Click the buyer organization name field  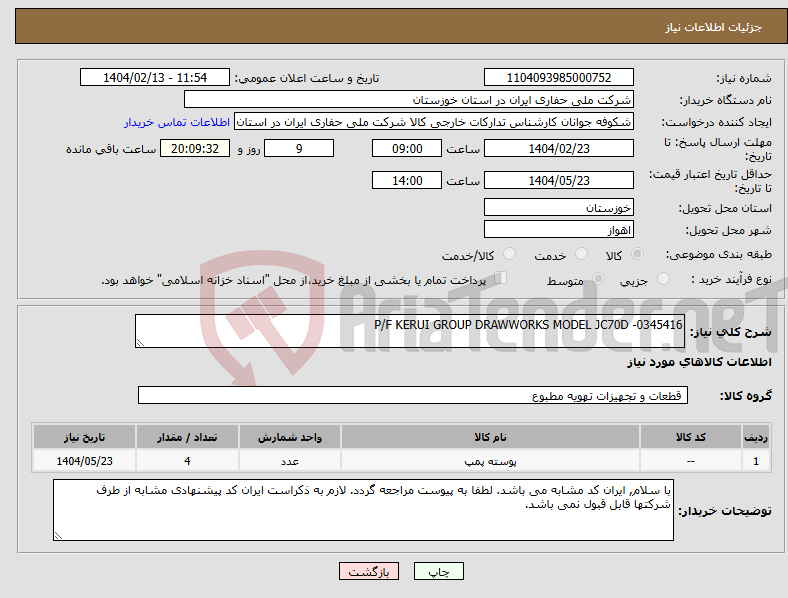409,99
